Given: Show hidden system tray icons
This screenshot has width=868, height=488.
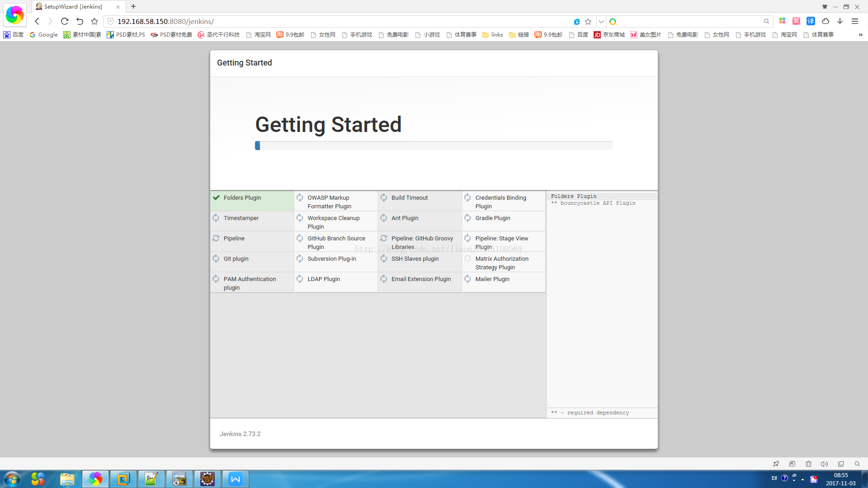Looking at the screenshot, I should click(802, 479).
